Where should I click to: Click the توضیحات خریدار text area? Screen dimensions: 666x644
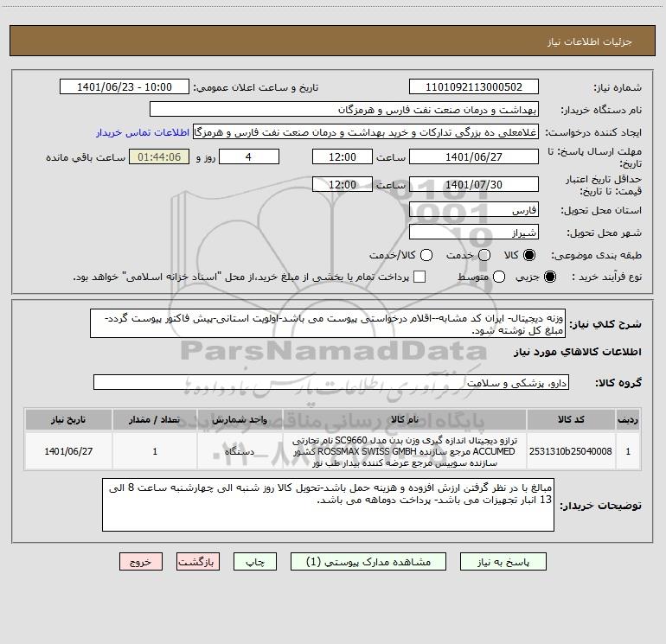pyautogui.click(x=328, y=505)
